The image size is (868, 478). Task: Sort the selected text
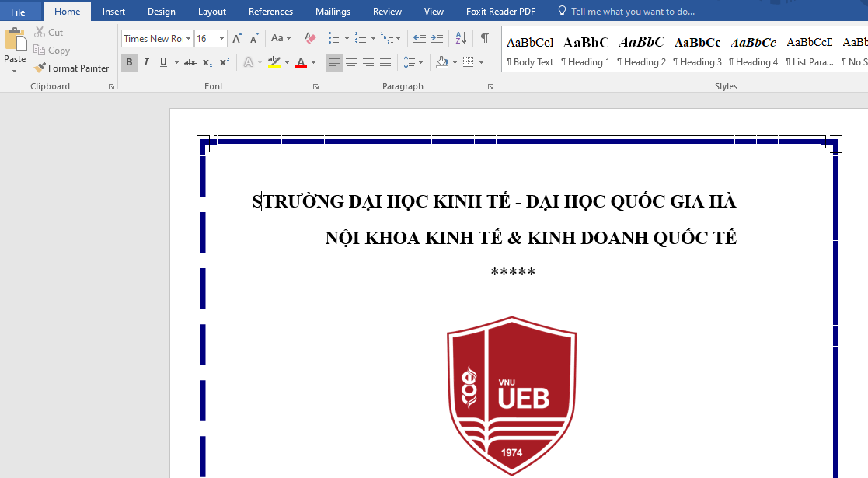pyautogui.click(x=461, y=38)
